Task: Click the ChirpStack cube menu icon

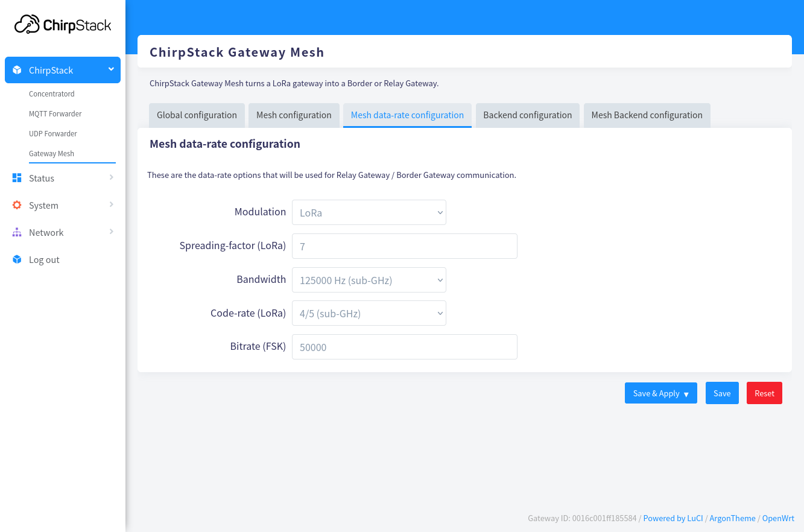Action: [x=17, y=70]
